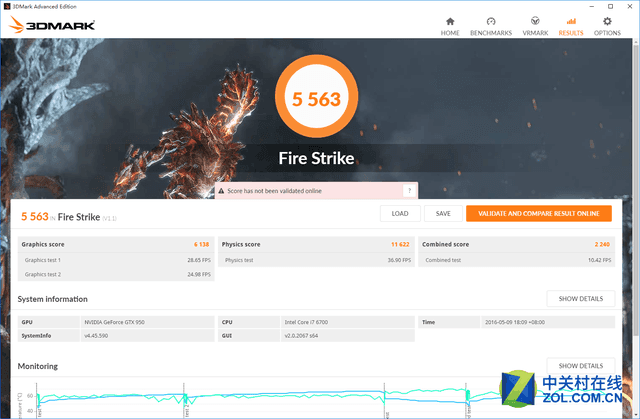Click the GUI version v2.0.2067 s64

(301, 335)
